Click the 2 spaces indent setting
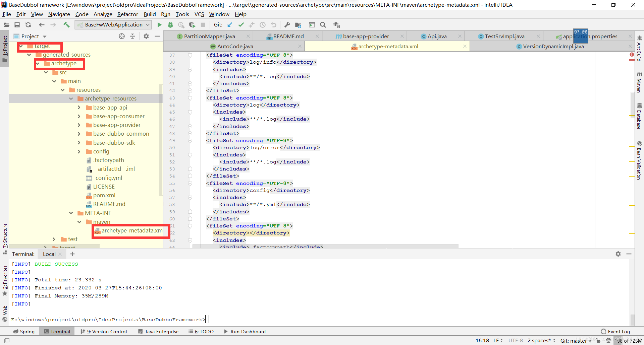Viewport: 644px width, 345px height. pyautogui.click(x=541, y=341)
